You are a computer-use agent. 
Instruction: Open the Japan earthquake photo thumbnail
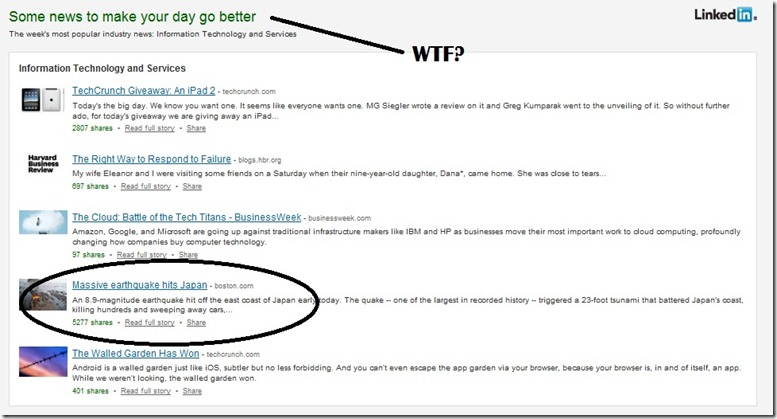click(43, 295)
